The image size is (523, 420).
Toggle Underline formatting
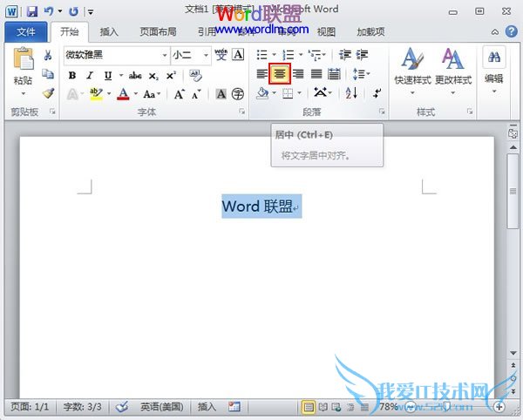click(108, 76)
